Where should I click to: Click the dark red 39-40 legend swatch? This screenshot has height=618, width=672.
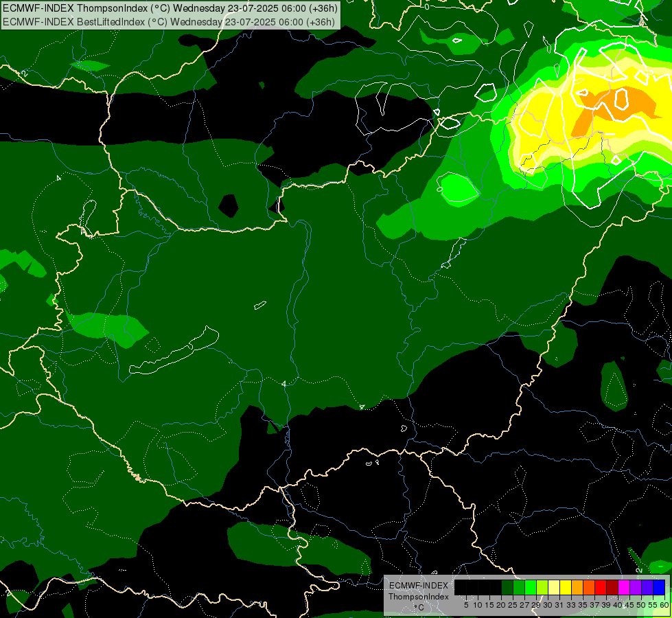tap(612, 587)
